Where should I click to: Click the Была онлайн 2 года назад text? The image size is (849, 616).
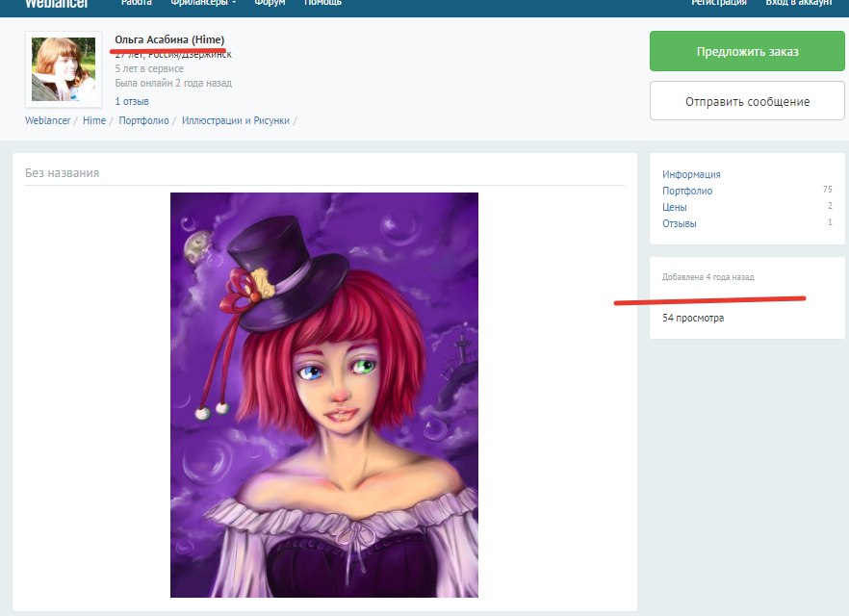173,83
